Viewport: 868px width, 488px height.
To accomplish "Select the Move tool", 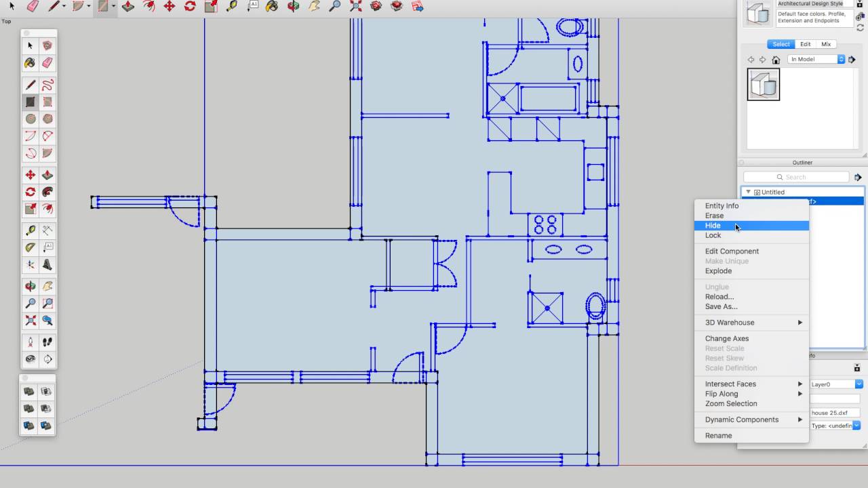I will tap(168, 6).
